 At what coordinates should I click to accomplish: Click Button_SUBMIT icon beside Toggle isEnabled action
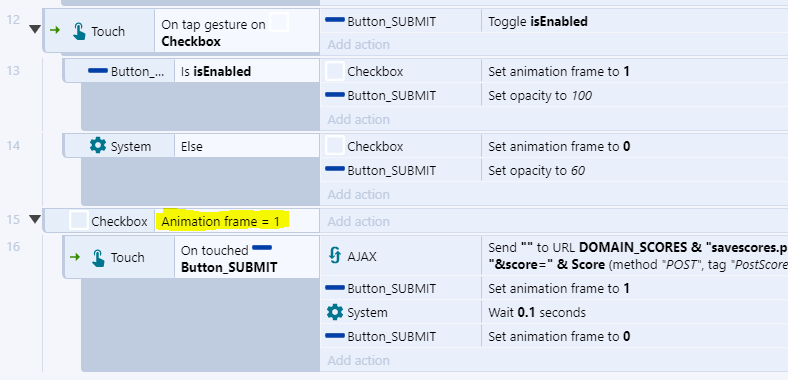tap(335, 21)
